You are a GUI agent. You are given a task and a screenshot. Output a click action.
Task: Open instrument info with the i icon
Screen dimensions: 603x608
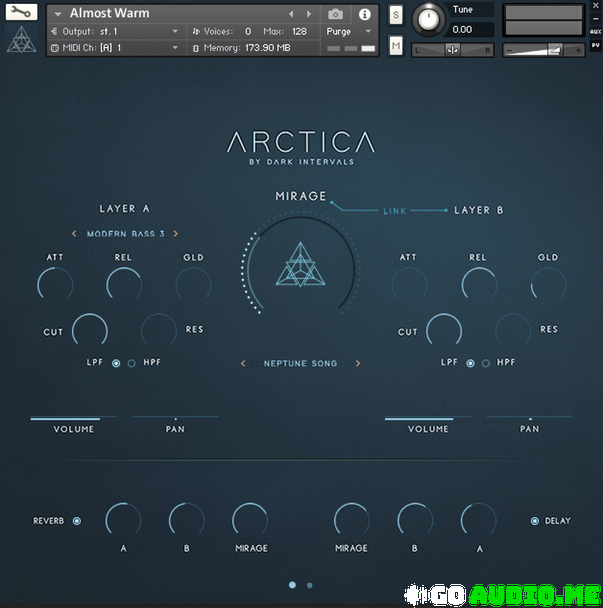[x=364, y=14]
